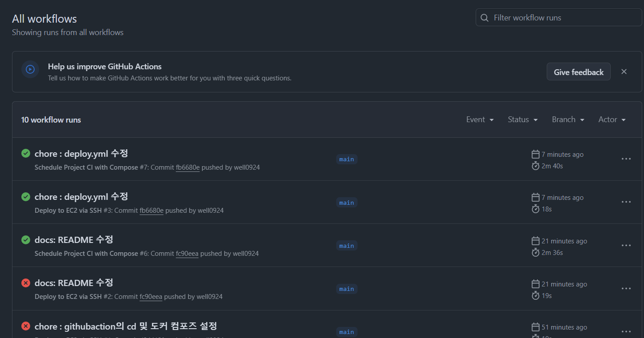644x338 pixels.
Task: Open commit fc90eea link in Deploy run #2
Action: click(151, 297)
